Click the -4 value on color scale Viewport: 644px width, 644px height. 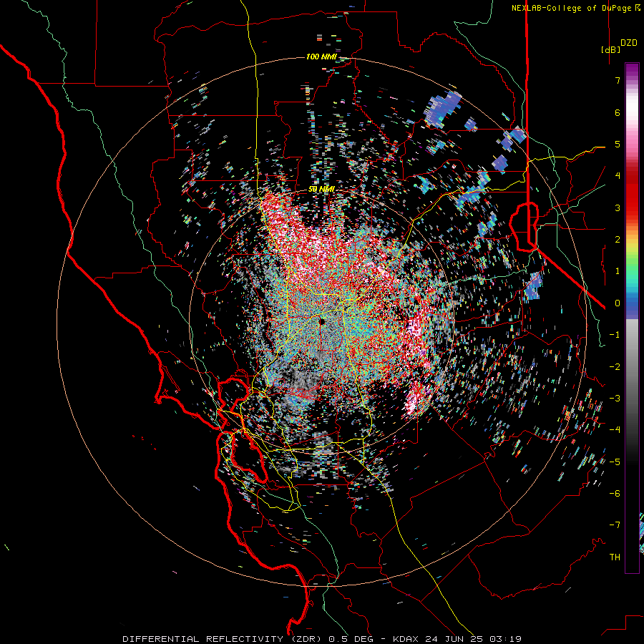[x=615, y=429]
